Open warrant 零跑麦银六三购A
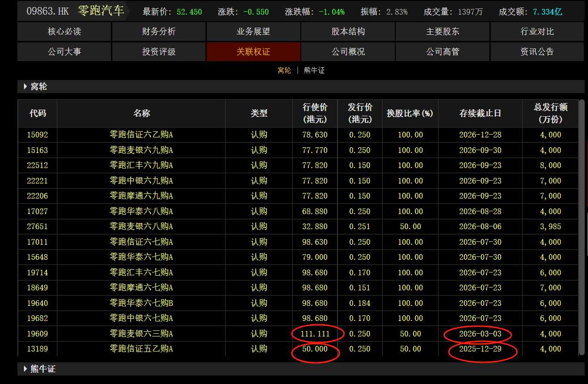This screenshot has height=384, width=588. 141,334
